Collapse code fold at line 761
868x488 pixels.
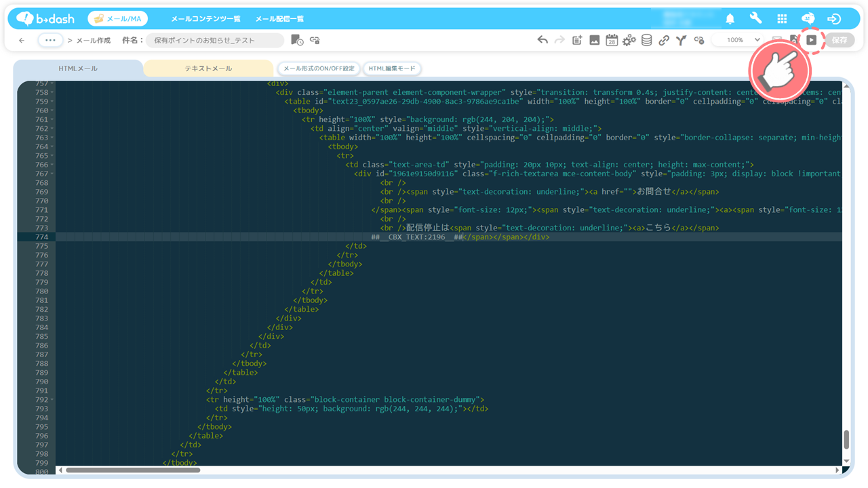(53, 119)
